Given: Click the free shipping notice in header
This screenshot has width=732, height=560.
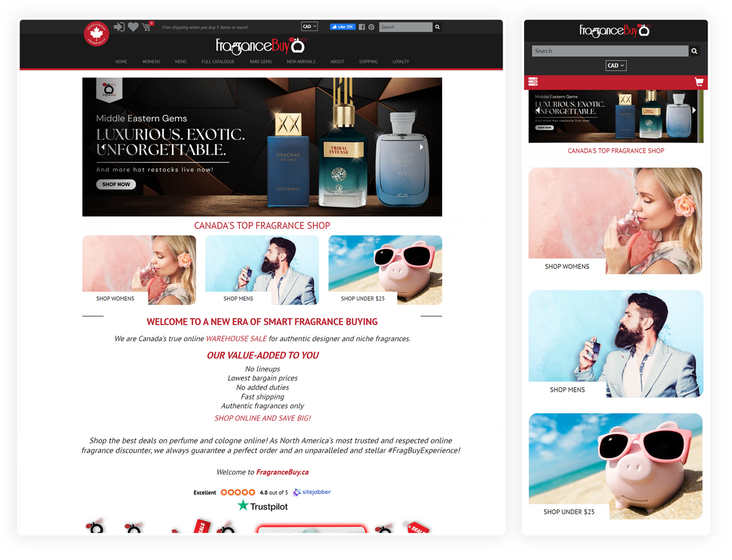Looking at the screenshot, I should coord(205,27).
